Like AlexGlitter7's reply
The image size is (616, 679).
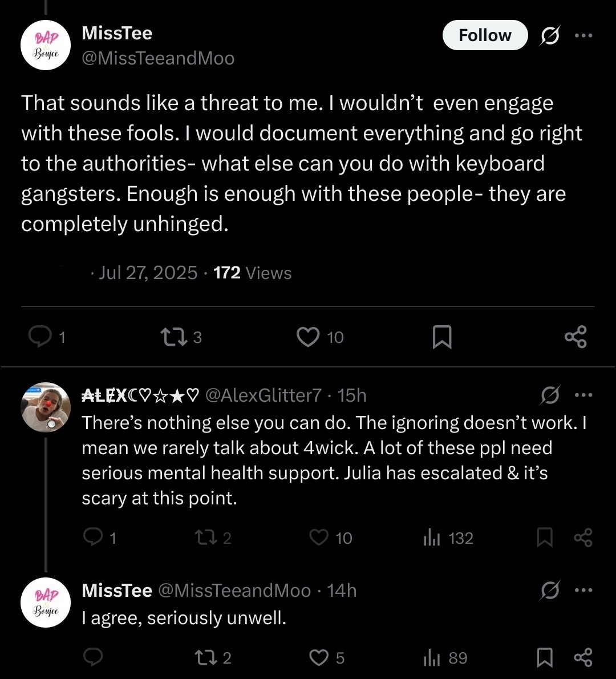point(319,537)
